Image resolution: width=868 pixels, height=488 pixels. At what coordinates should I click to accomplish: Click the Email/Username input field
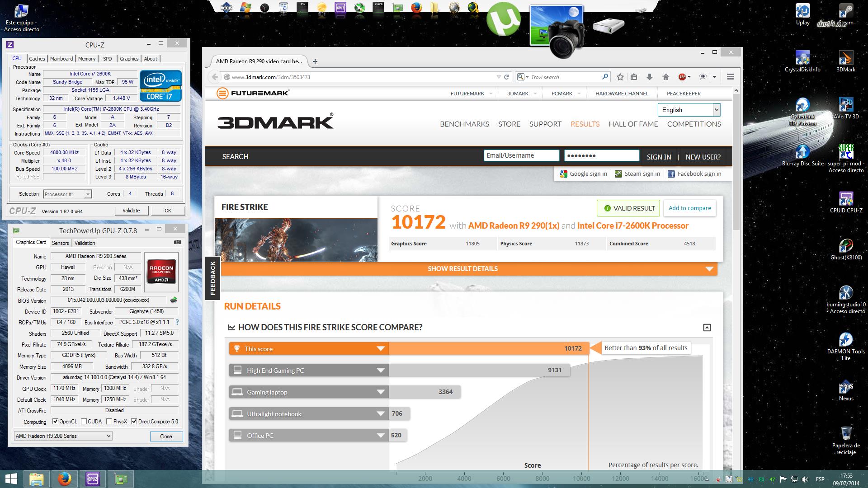pos(521,155)
